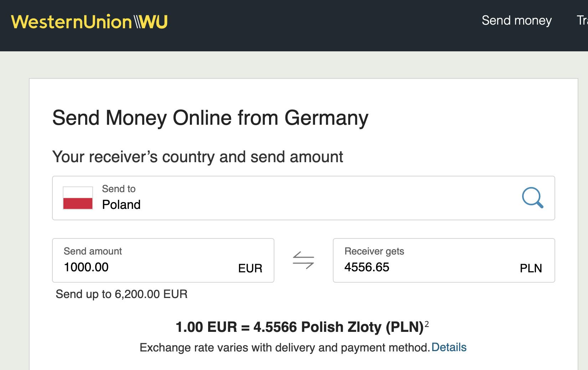Select the Send amount input field

(143, 267)
